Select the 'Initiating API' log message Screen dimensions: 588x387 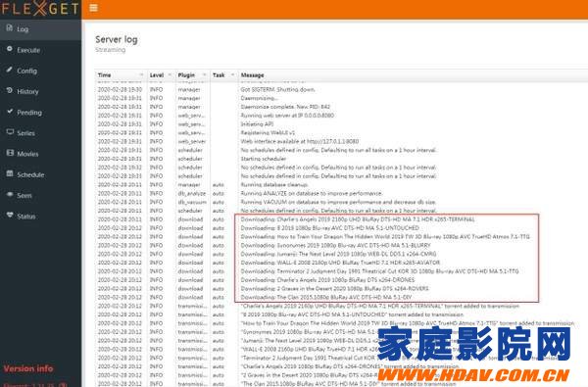point(257,124)
